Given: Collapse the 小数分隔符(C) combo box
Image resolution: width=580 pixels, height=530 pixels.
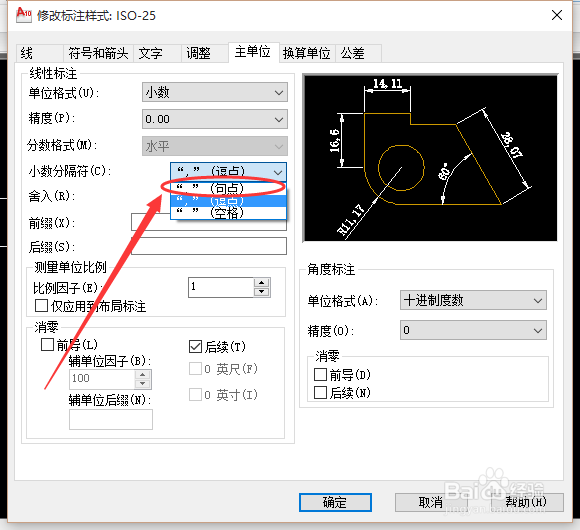Looking at the screenshot, I should (x=228, y=172).
